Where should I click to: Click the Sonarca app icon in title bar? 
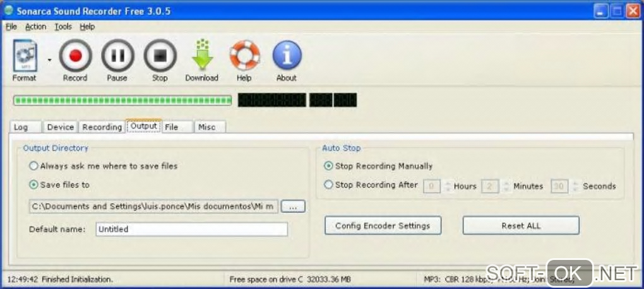(8, 10)
